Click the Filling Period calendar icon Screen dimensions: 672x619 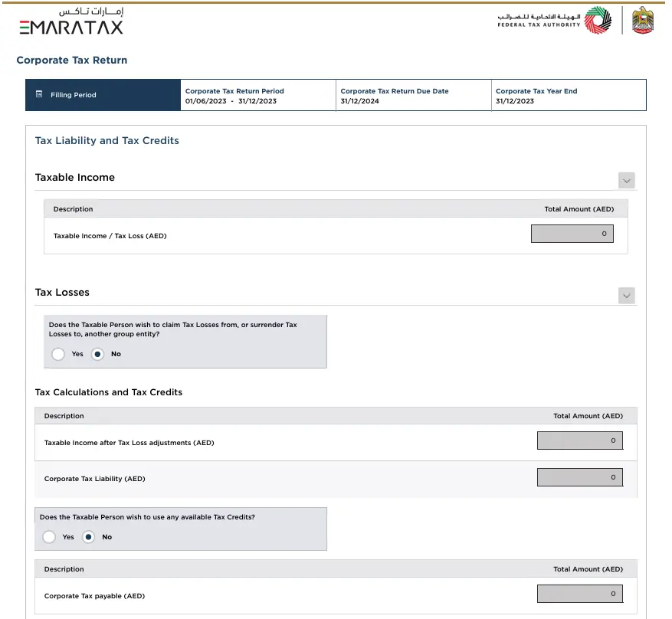(39, 95)
